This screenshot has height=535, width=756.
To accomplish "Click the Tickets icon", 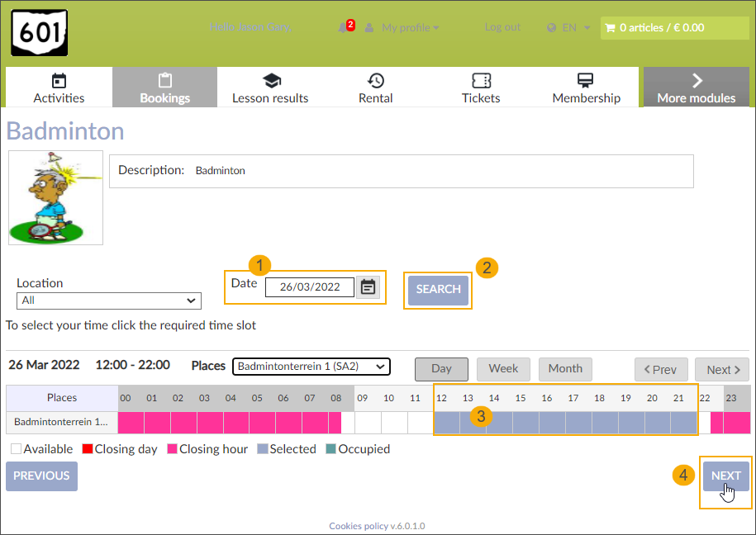I will [x=481, y=81].
